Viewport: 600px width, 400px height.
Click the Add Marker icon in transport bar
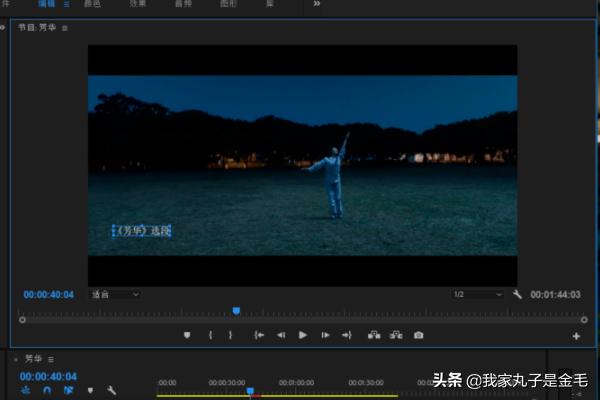point(187,336)
